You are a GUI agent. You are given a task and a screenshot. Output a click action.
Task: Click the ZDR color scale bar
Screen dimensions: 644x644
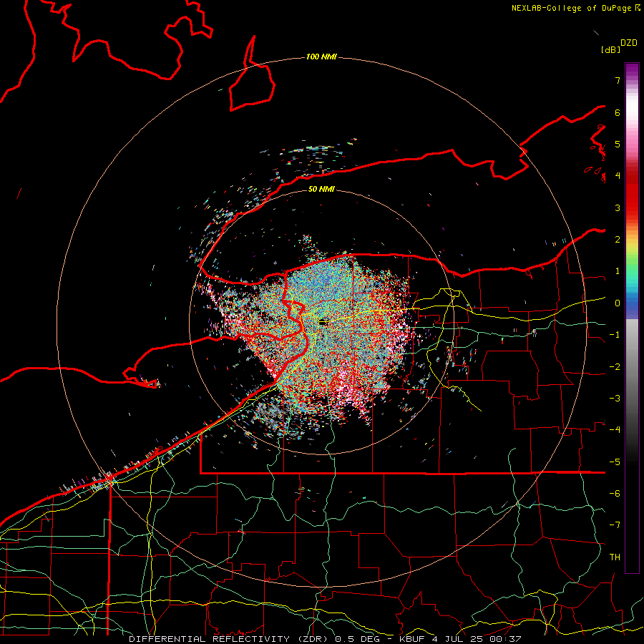(632, 318)
